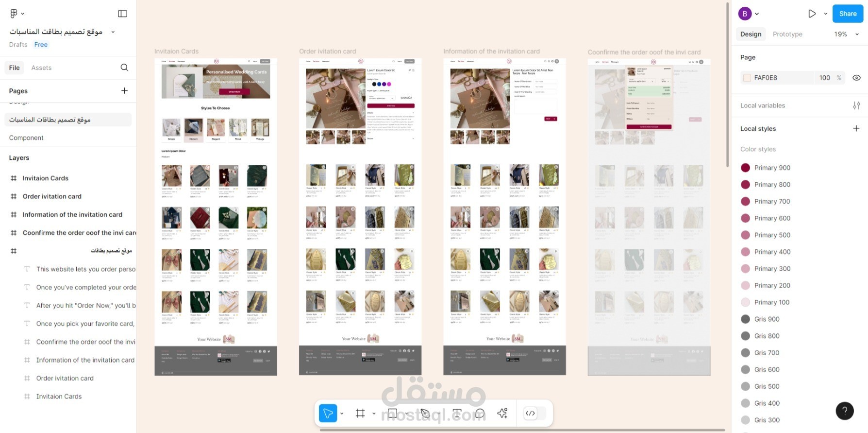Edit the page opacity value 100

pos(825,78)
